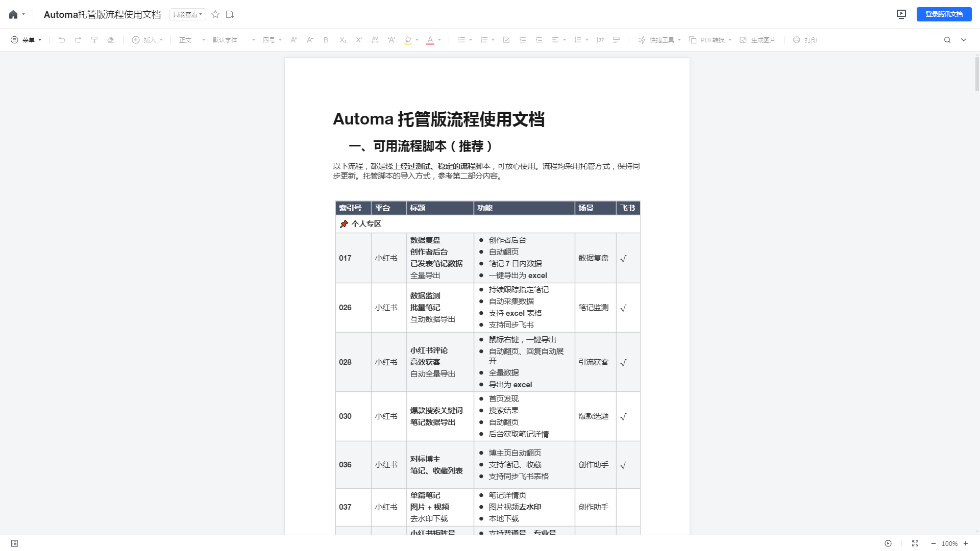Viewport: 980px width, 551px height.
Task: Click the 飞书 column header
Action: click(x=628, y=208)
